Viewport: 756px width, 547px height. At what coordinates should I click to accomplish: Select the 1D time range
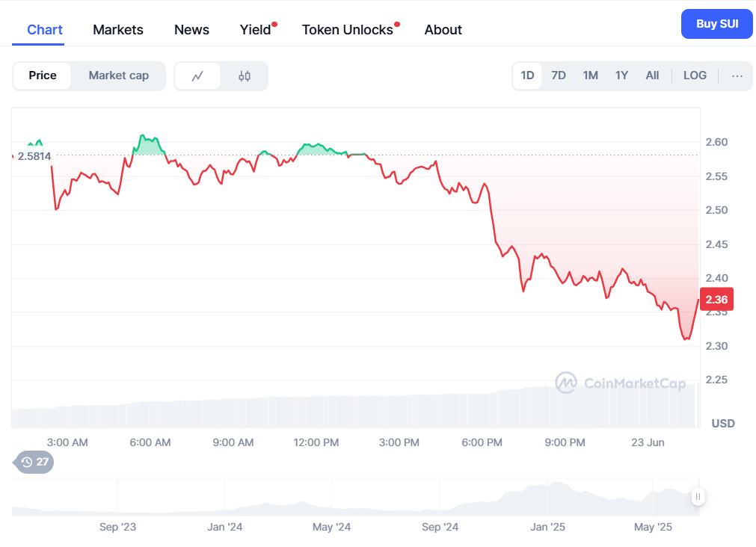coord(527,75)
